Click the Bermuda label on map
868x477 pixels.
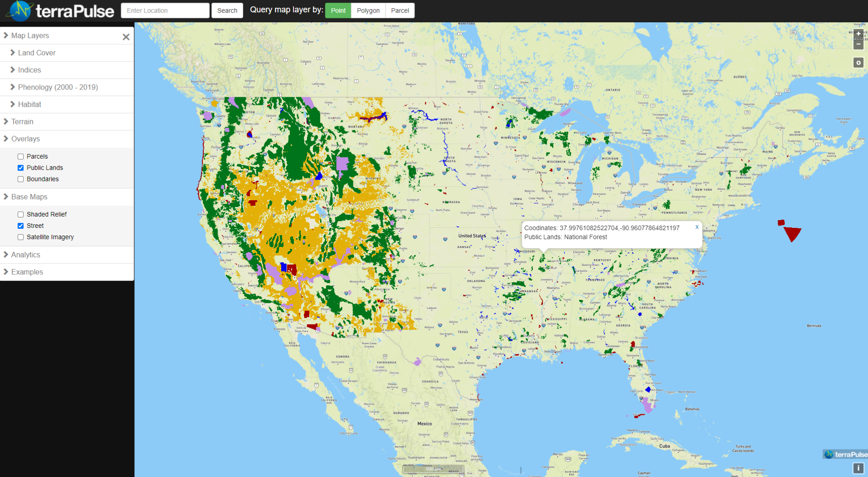[814, 326]
